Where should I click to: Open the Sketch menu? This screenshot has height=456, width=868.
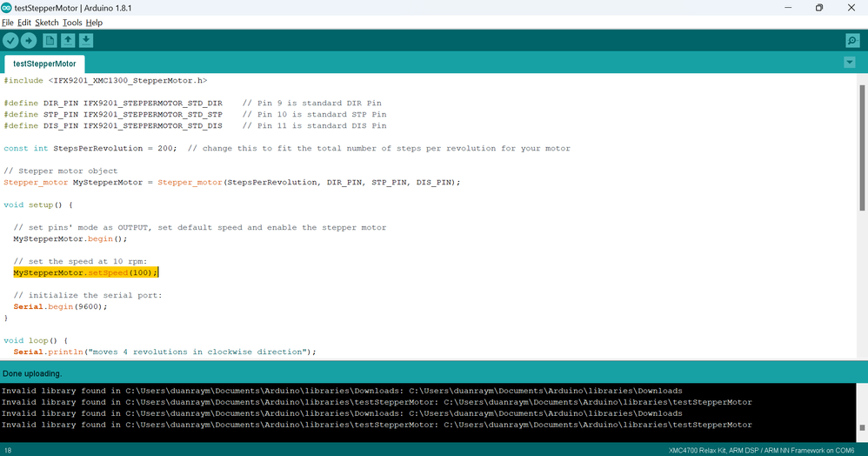tap(47, 23)
